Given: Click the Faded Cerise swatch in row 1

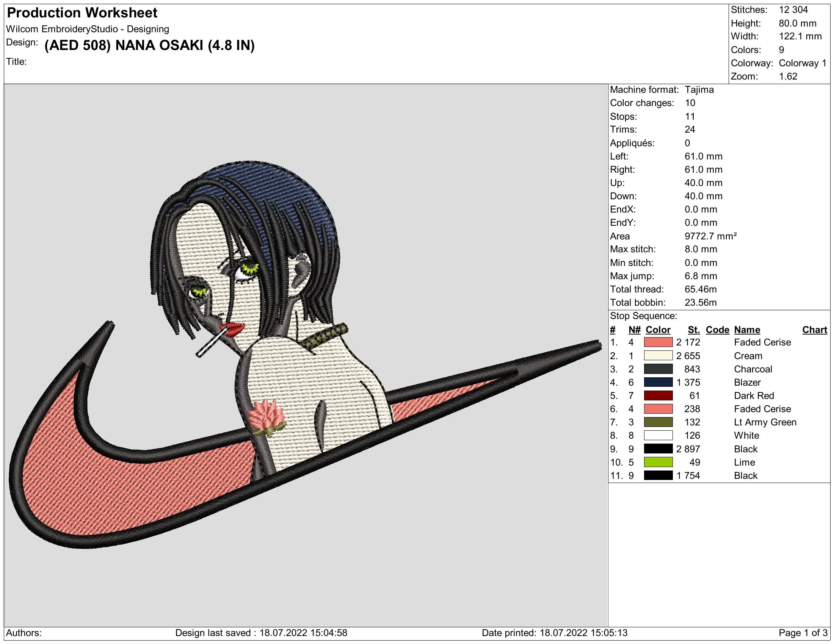Looking at the screenshot, I should [x=658, y=342].
